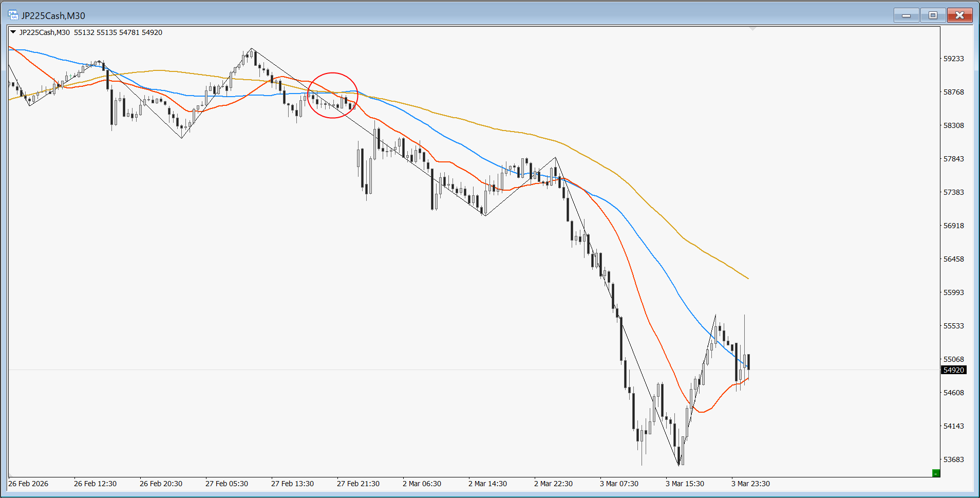Click the lowest ZigZag trough point on the chart

(x=679, y=465)
